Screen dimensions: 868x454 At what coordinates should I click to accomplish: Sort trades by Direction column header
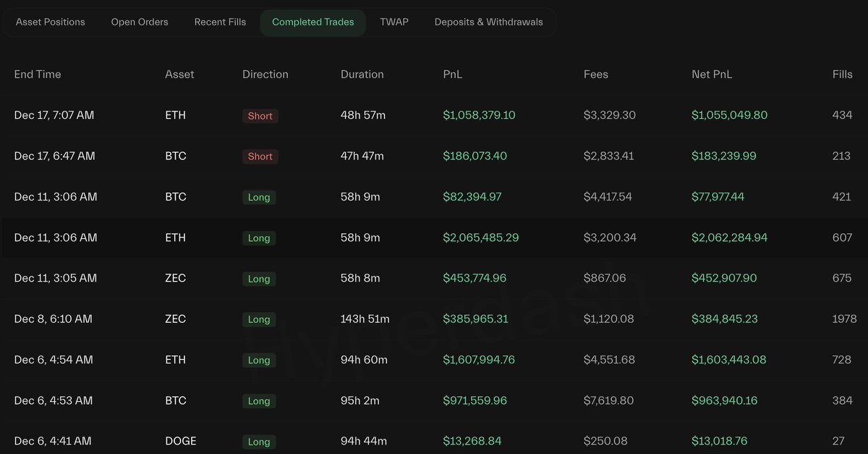pyautogui.click(x=265, y=74)
